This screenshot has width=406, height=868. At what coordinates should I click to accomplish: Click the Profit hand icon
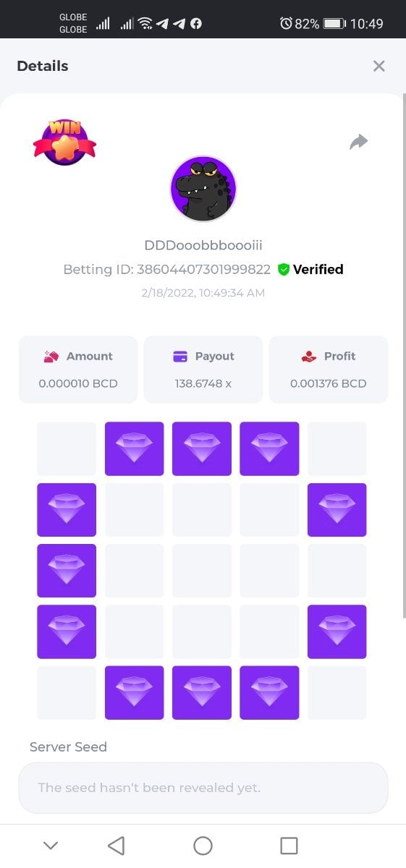[309, 356]
